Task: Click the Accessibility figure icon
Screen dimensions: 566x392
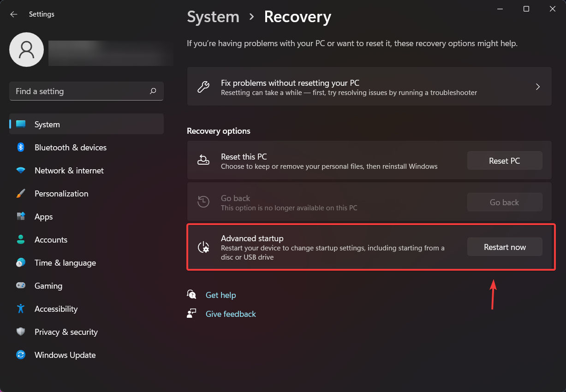Action: point(21,309)
